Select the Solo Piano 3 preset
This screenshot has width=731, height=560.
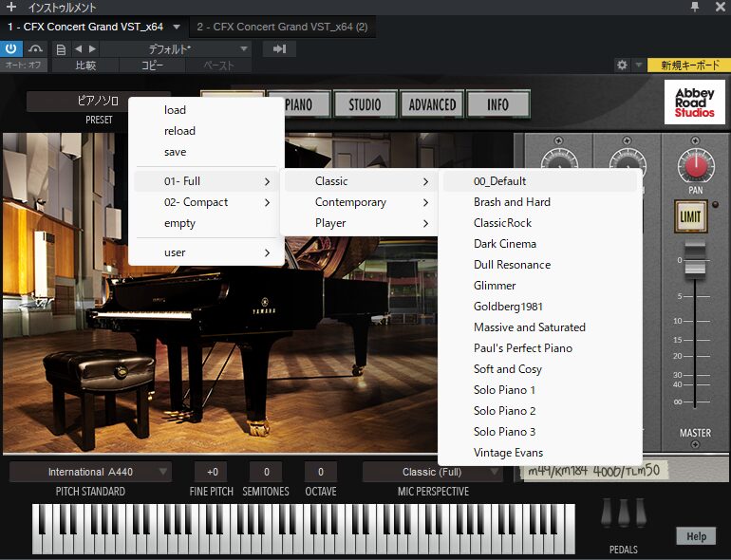[540, 432]
